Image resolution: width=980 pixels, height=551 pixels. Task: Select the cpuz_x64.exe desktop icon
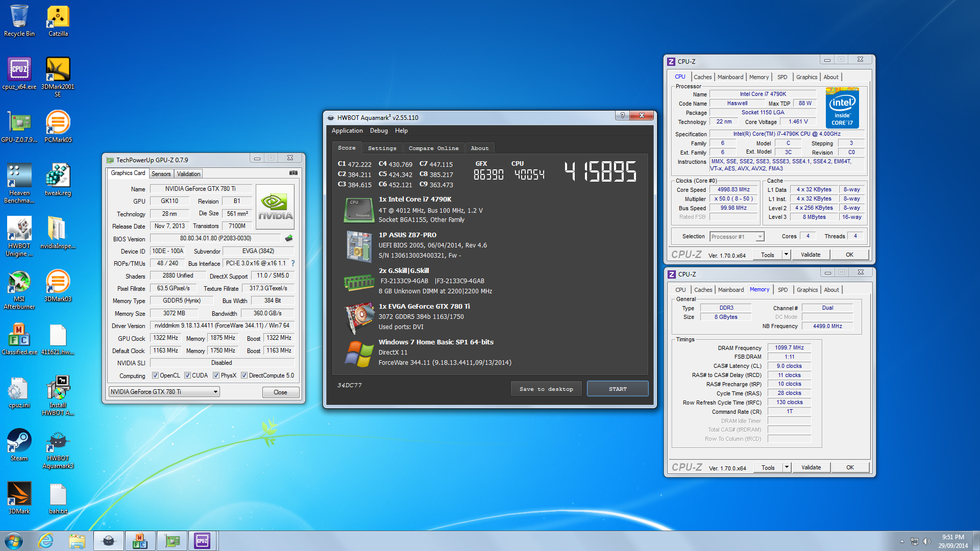(x=19, y=73)
